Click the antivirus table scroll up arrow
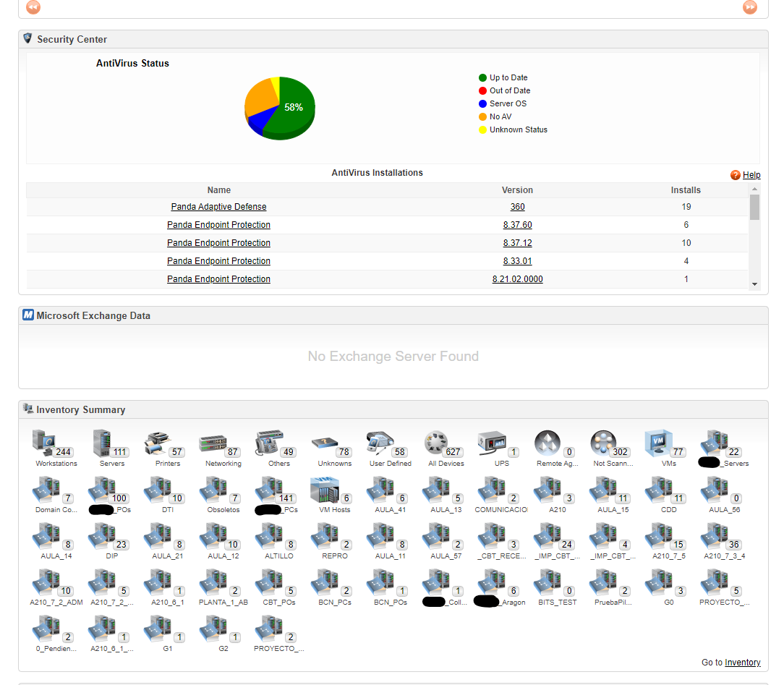 [754, 189]
